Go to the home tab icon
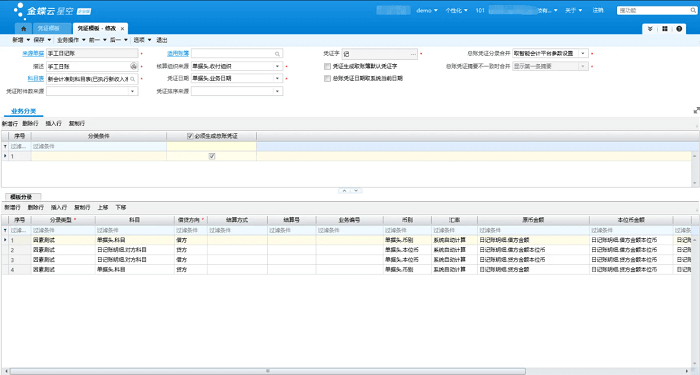The height and width of the screenshot is (375, 700). [23, 29]
